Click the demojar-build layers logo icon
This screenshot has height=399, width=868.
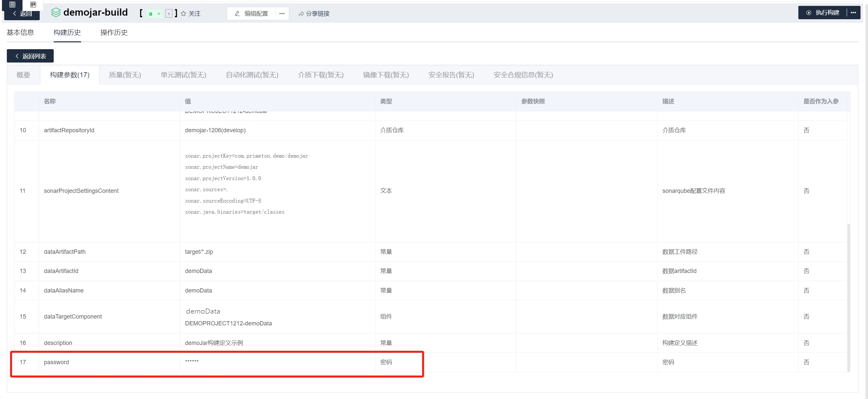(56, 12)
